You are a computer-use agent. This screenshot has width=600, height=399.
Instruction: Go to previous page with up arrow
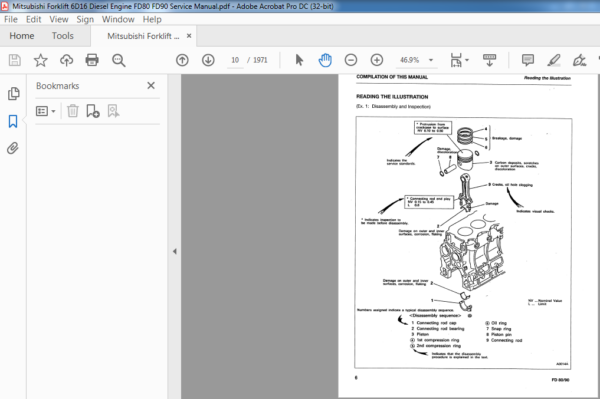[182, 60]
